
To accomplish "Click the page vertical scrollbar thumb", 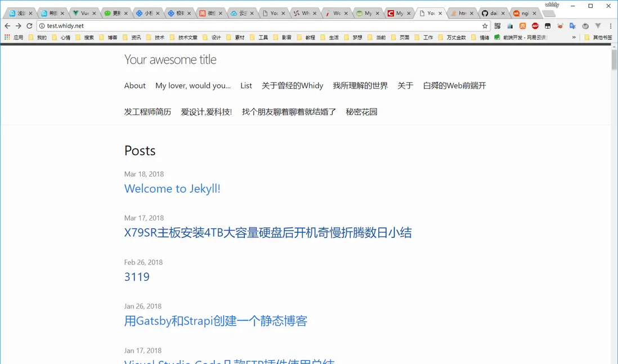I will tap(614, 60).
